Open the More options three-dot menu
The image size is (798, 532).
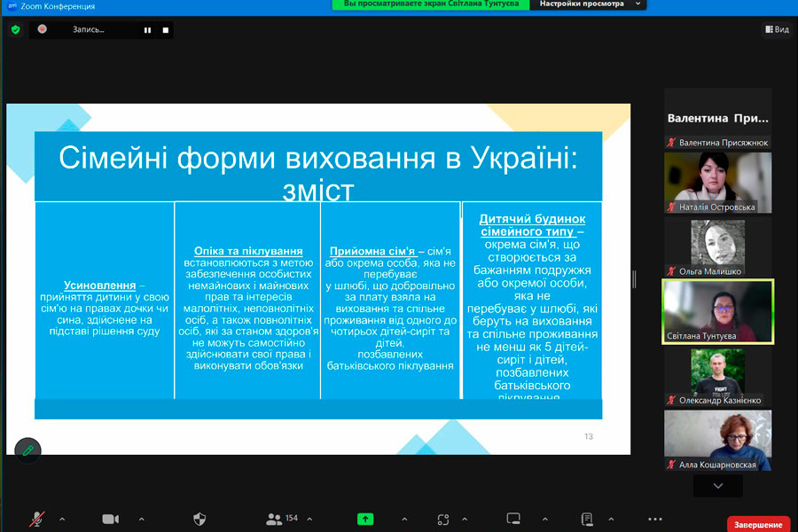point(655,519)
